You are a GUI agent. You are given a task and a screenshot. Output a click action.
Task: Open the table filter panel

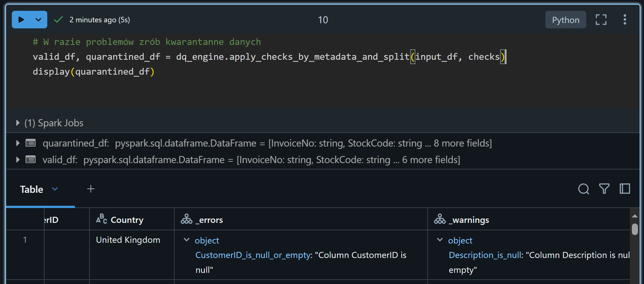(x=604, y=189)
